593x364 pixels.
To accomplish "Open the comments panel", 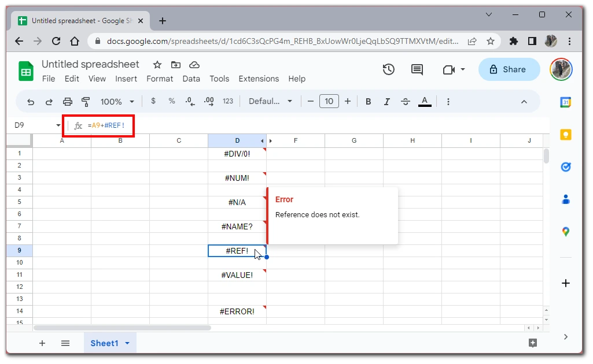I will [x=417, y=69].
